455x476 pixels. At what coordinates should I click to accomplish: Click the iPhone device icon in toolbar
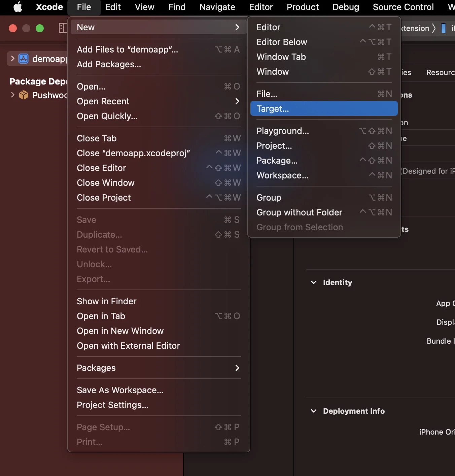tap(444, 28)
